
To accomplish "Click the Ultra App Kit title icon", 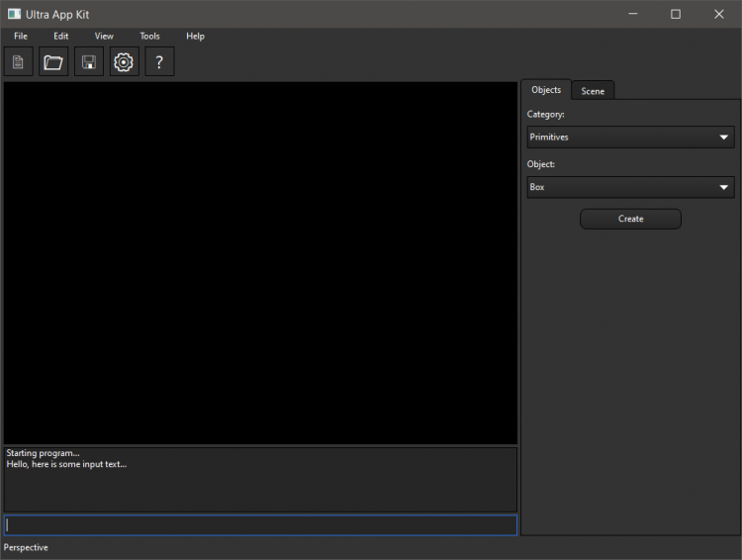I will pos(14,14).
